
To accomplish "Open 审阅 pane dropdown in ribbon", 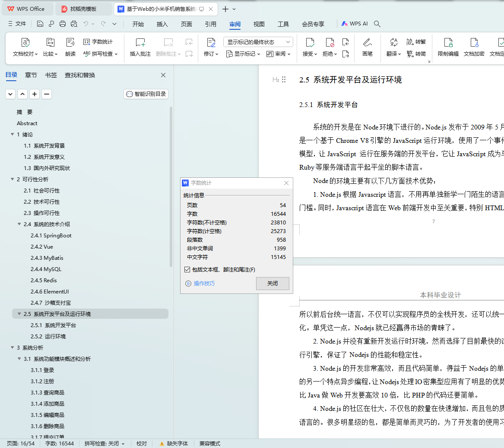I will point(279,54).
